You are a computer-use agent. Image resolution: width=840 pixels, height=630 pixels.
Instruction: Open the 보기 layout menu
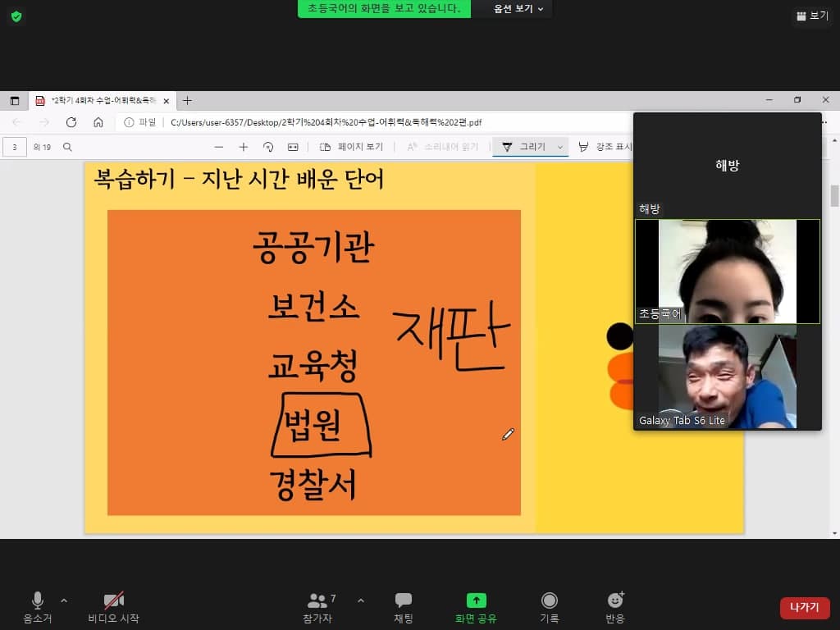tap(812, 16)
